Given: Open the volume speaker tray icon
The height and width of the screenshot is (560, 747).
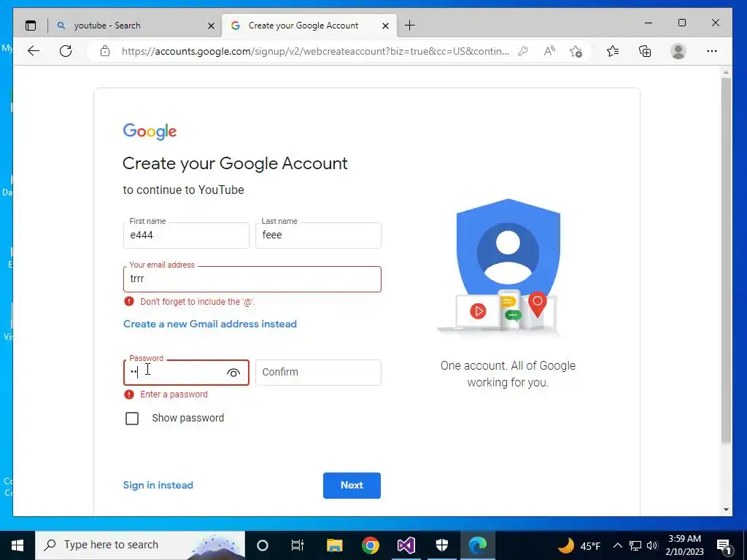Looking at the screenshot, I should point(652,545).
